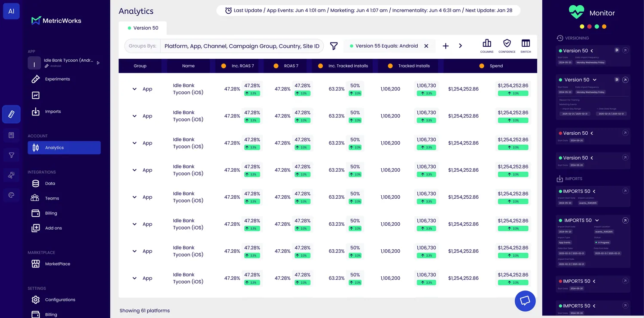Open the party popper icon in left rail
644x318 pixels.
point(11,175)
